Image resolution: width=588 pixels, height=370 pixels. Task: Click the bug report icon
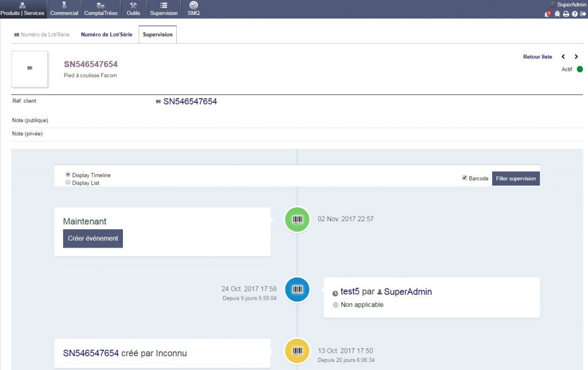point(557,14)
